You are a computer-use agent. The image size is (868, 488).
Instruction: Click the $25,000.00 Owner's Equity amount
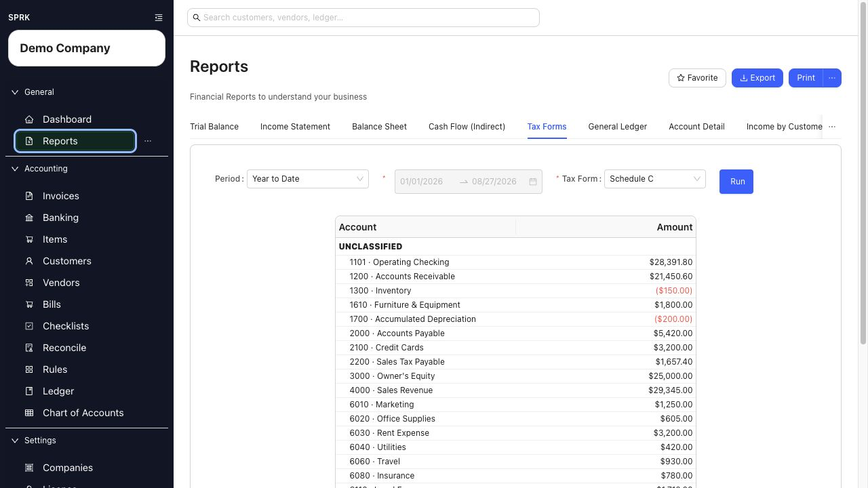point(670,376)
